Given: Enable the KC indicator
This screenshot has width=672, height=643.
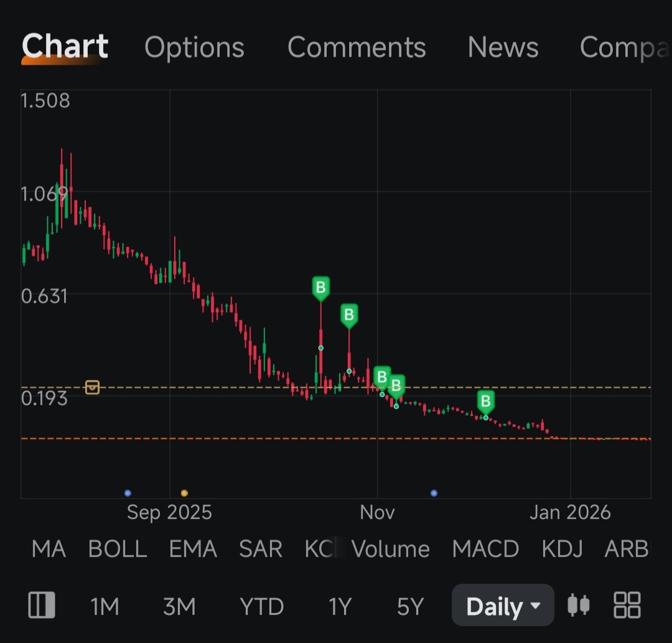Looking at the screenshot, I should [319, 548].
